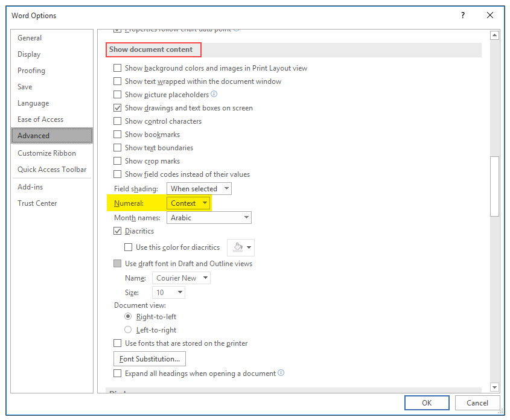Enable Expand all headings when opening a document
This screenshot has height=420, width=510.
tap(117, 373)
